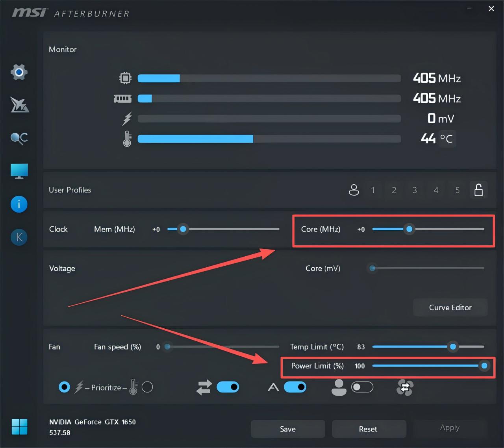Minimize the Afterburner window
Image resolution: width=504 pixels, height=448 pixels.
pyautogui.click(x=469, y=8)
